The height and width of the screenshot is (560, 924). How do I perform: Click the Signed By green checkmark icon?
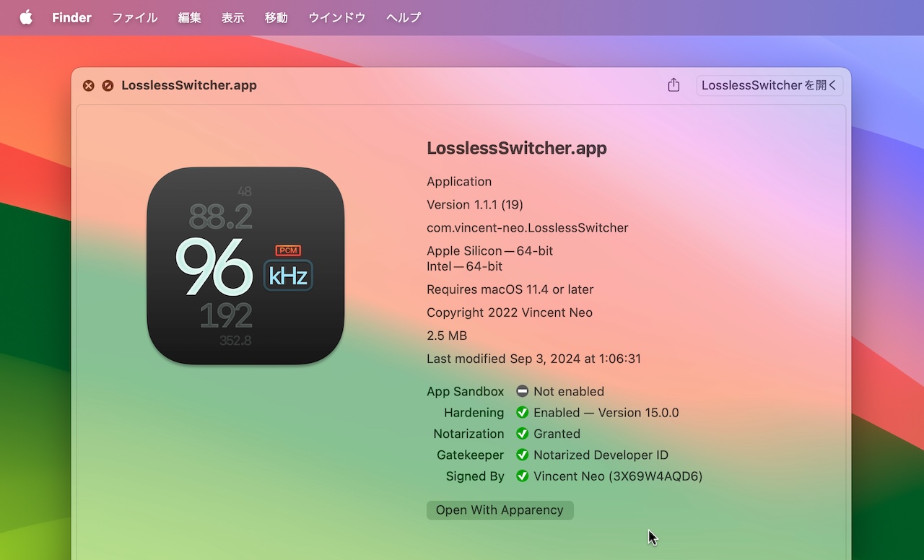(522, 476)
